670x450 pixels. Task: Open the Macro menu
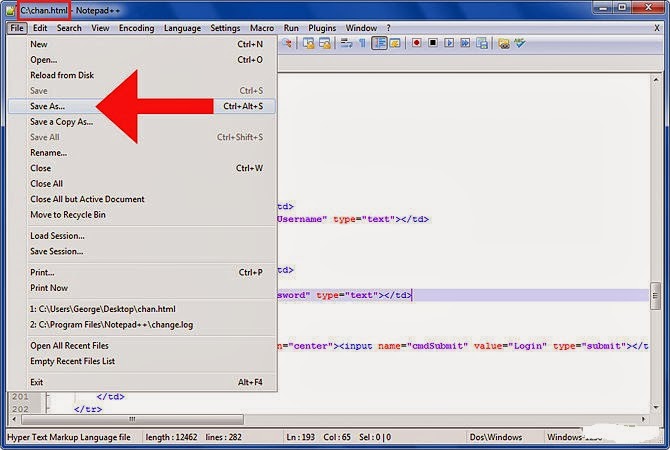coord(262,28)
